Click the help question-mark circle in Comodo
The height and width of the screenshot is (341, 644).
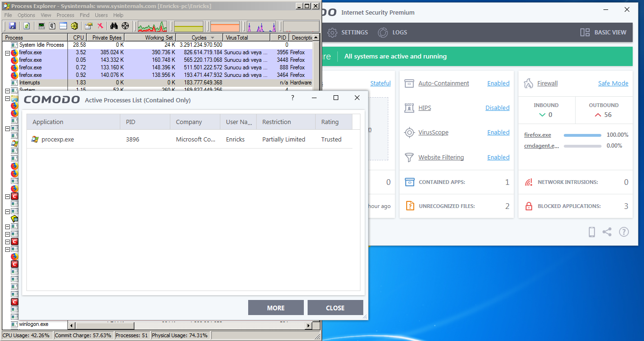click(x=624, y=232)
